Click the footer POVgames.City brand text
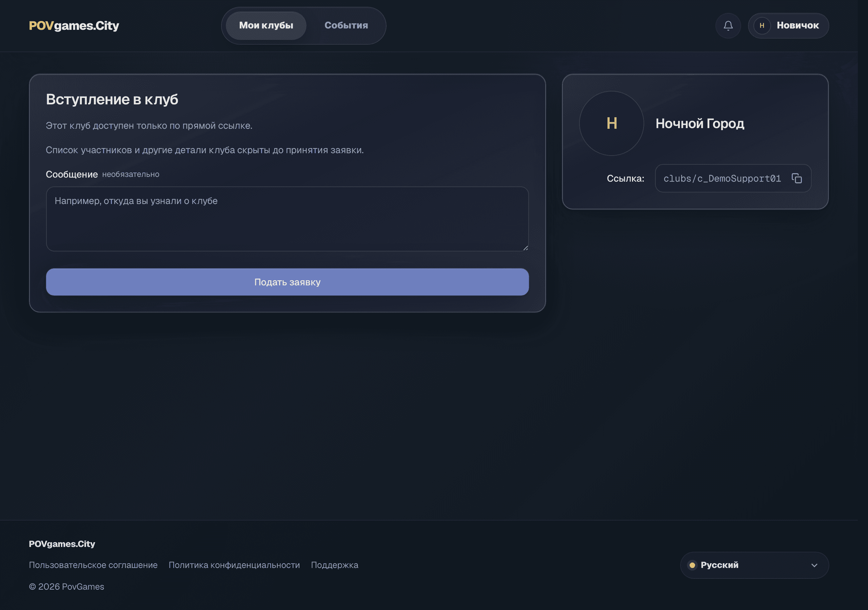This screenshot has height=610, width=868. click(x=62, y=544)
